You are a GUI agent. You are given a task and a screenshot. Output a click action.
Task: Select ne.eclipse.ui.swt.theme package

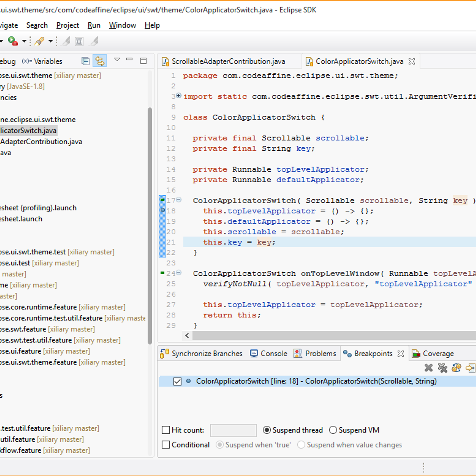pos(38,120)
